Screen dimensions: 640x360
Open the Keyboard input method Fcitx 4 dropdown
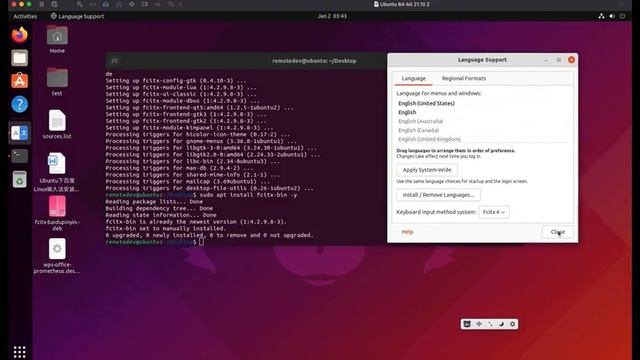494,212
